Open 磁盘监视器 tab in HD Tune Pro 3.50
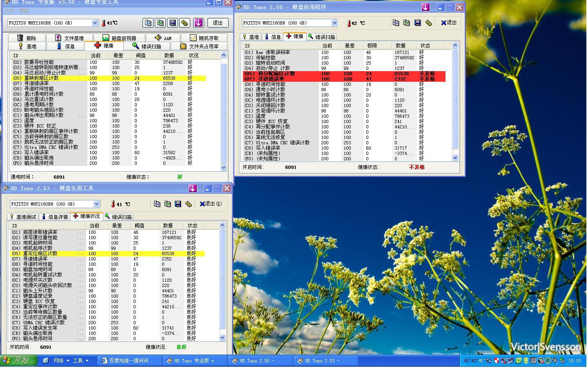 [119, 38]
